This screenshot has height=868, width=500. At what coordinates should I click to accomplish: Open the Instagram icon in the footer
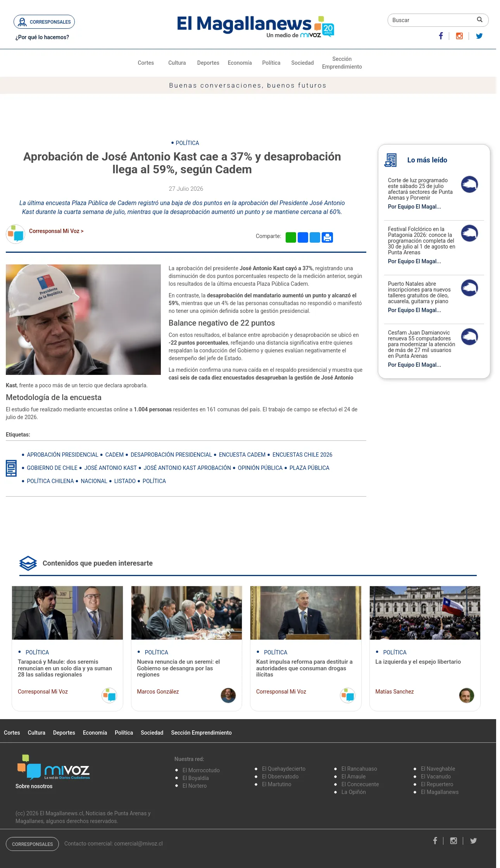pos(453,840)
